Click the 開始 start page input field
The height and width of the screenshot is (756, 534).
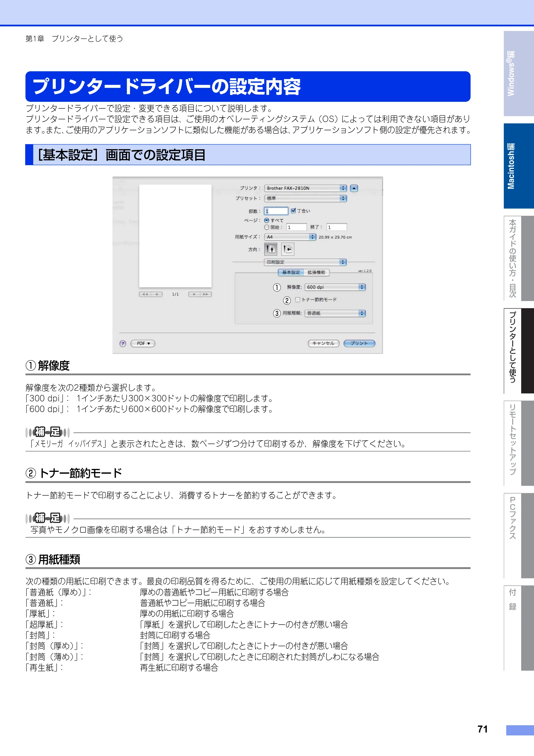297,227
